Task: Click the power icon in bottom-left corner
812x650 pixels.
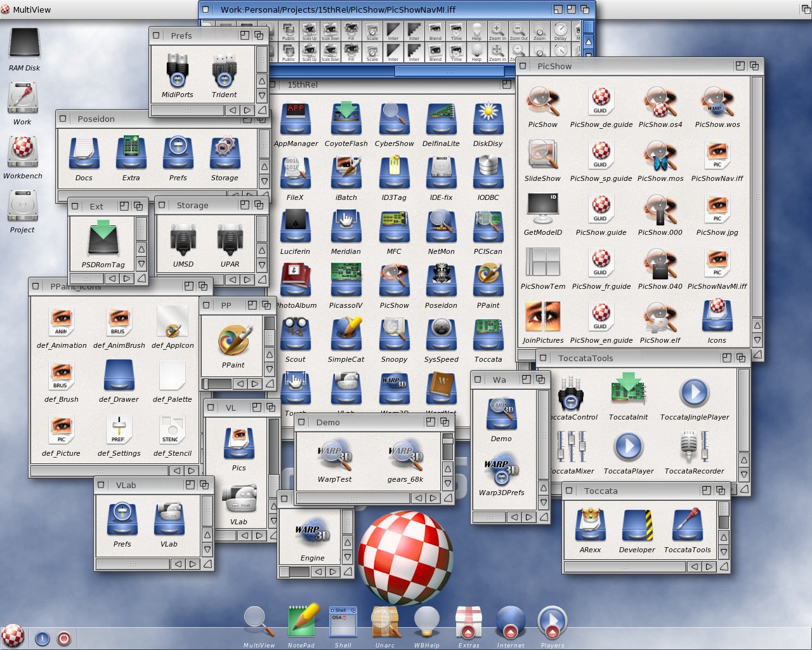Action: [x=64, y=639]
